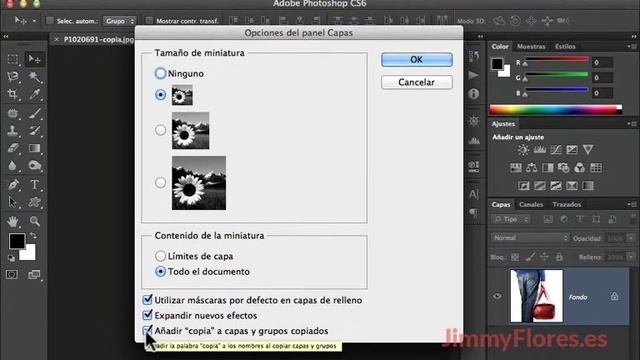This screenshot has height=360, width=640.
Task: Toggle Mostrar contr. transf. checkbox
Action: click(x=149, y=20)
